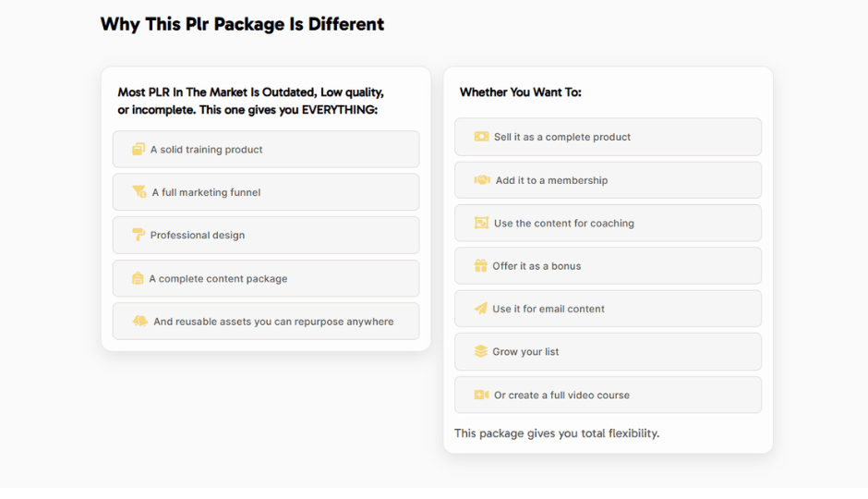Select the 'A full marketing funnel' item
Image resolution: width=868 pixels, height=499 pixels.
pyautogui.click(x=266, y=191)
